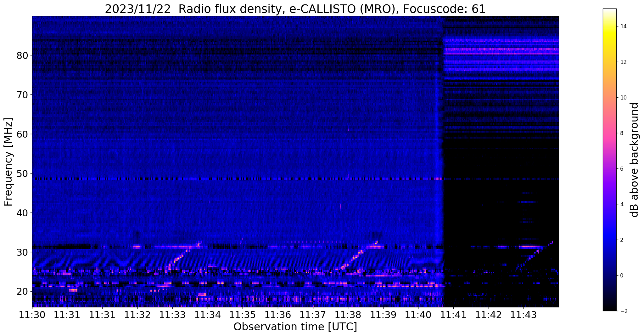This screenshot has width=644, height=336.
Task: Click the colorbar tick label 12
Action: (x=623, y=62)
